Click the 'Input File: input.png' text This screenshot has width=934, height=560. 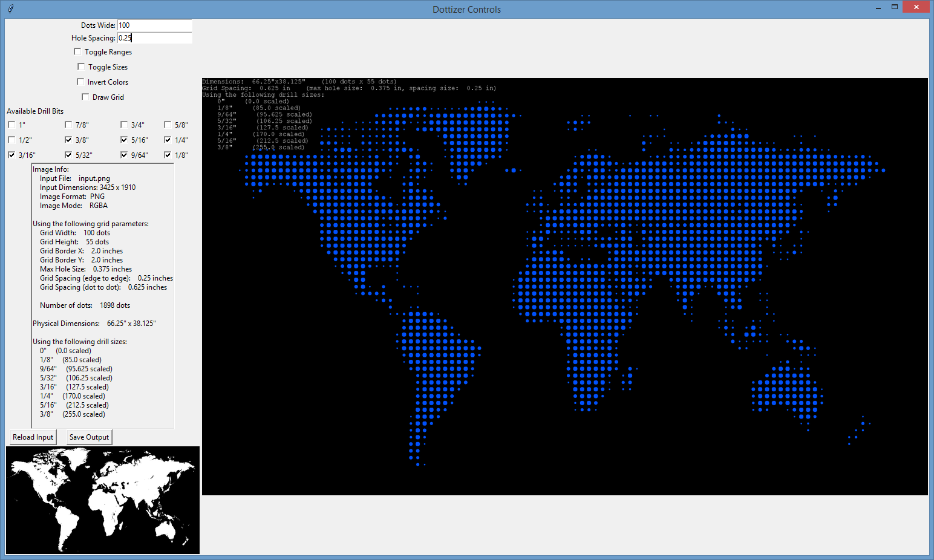75,178
